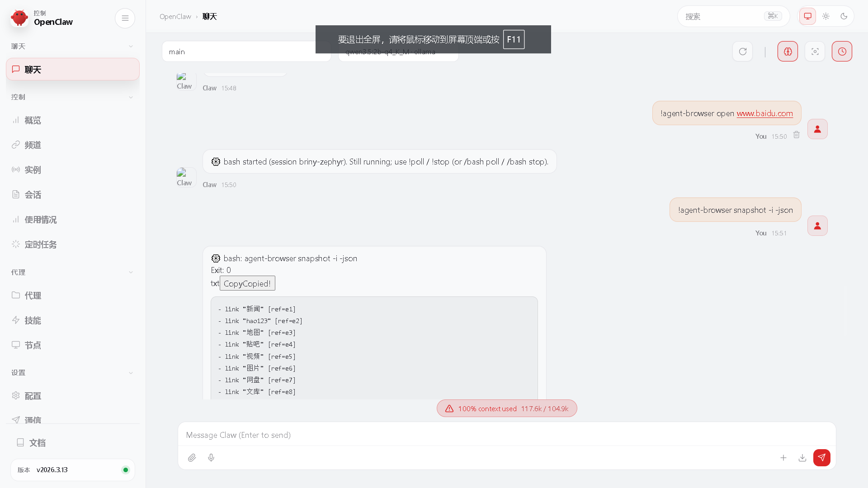
Task: Collapse the 代理 sidebar section
Action: [131, 272]
